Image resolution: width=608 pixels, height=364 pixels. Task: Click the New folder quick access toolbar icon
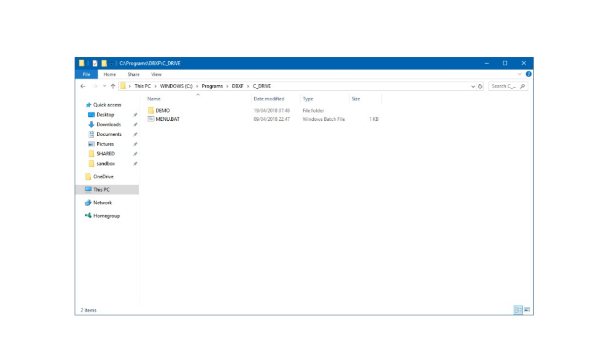(x=104, y=63)
